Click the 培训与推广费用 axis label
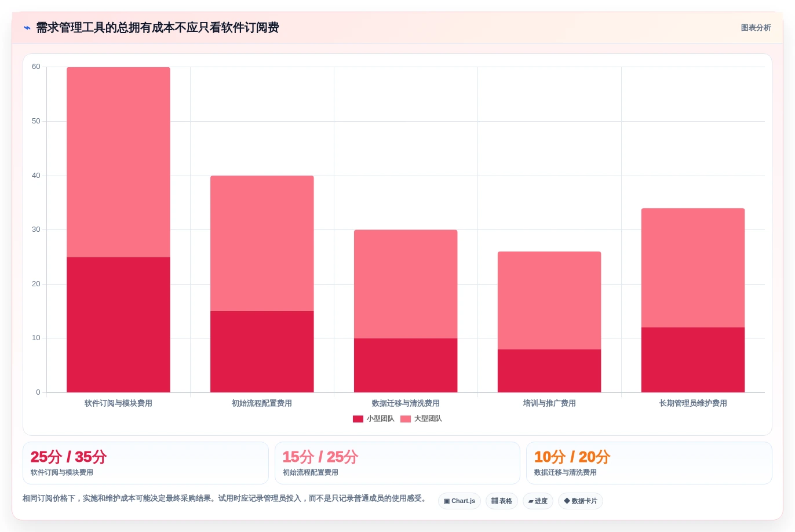Viewport: 795px width, 532px height. pyautogui.click(x=549, y=403)
